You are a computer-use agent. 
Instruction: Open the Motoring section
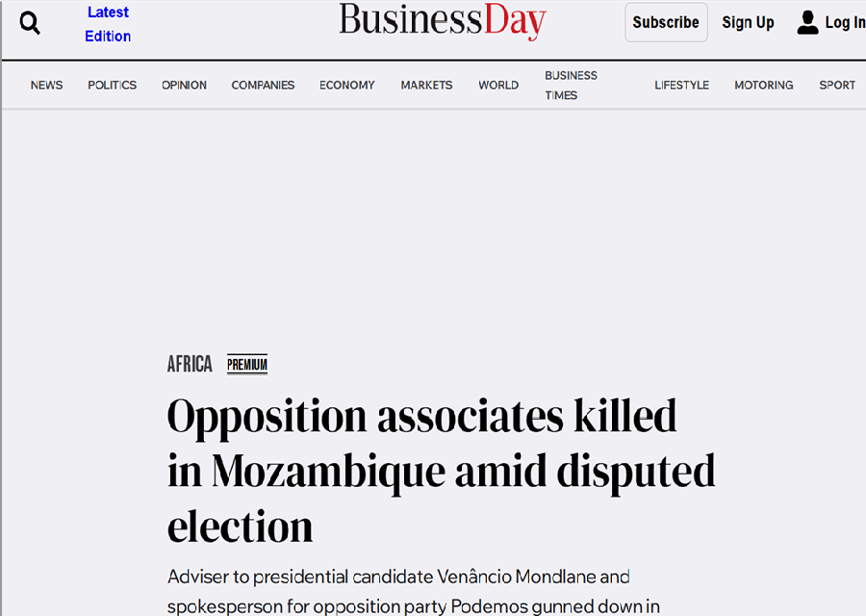[x=763, y=85]
